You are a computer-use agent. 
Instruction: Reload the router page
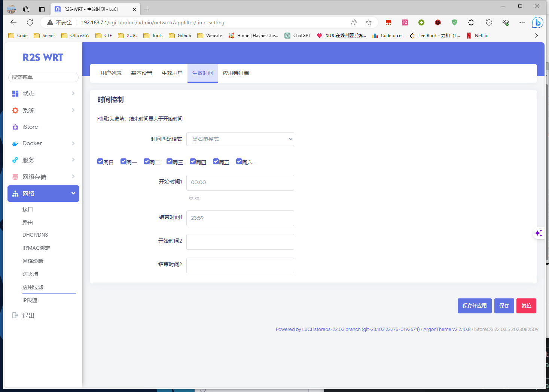[30, 22]
